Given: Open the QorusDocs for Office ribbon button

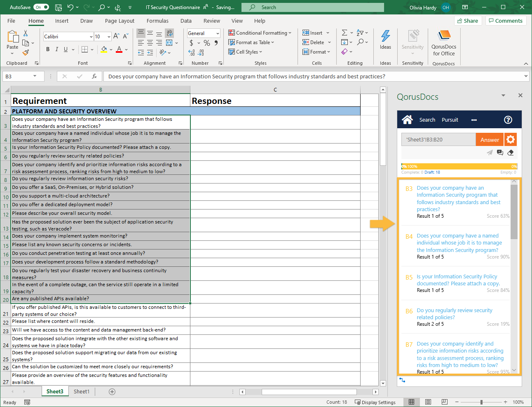Looking at the screenshot, I should tap(444, 43).
